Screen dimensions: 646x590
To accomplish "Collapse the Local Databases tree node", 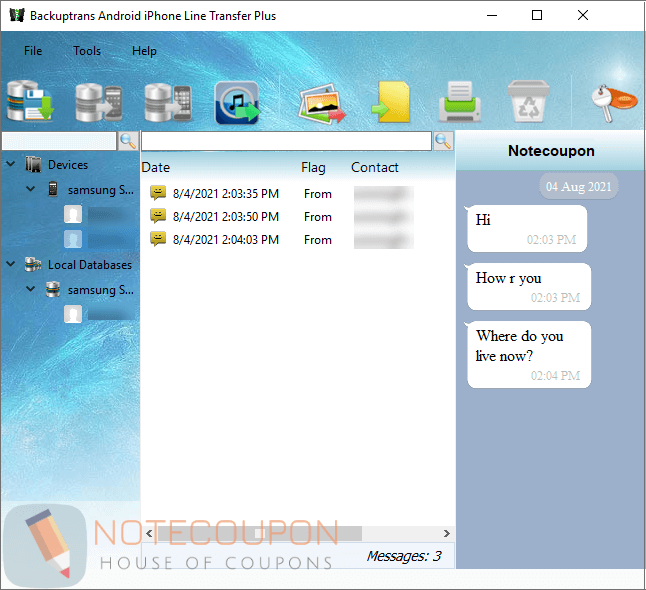I will (11, 264).
